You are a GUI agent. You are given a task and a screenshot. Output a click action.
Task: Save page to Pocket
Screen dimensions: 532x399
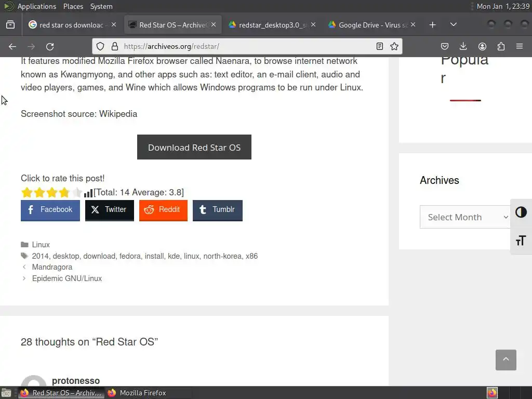[445, 46]
